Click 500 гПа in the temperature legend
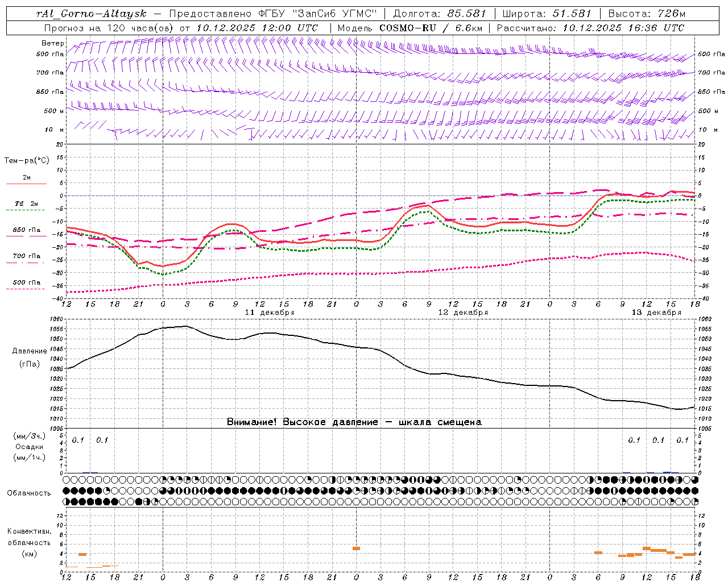The height and width of the screenshot is (582, 728). click(27, 282)
